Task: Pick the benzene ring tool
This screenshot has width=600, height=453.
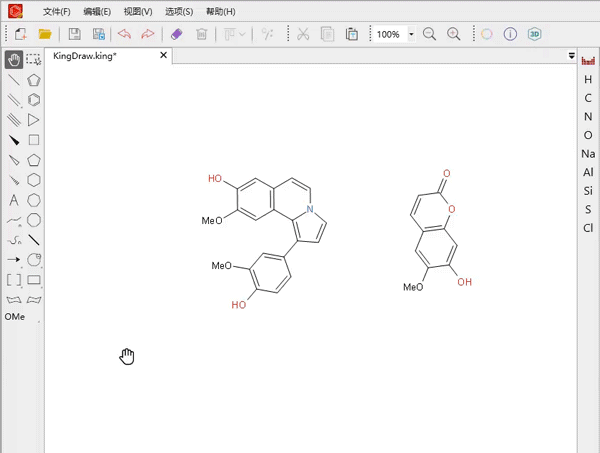Action: pyautogui.click(x=34, y=100)
